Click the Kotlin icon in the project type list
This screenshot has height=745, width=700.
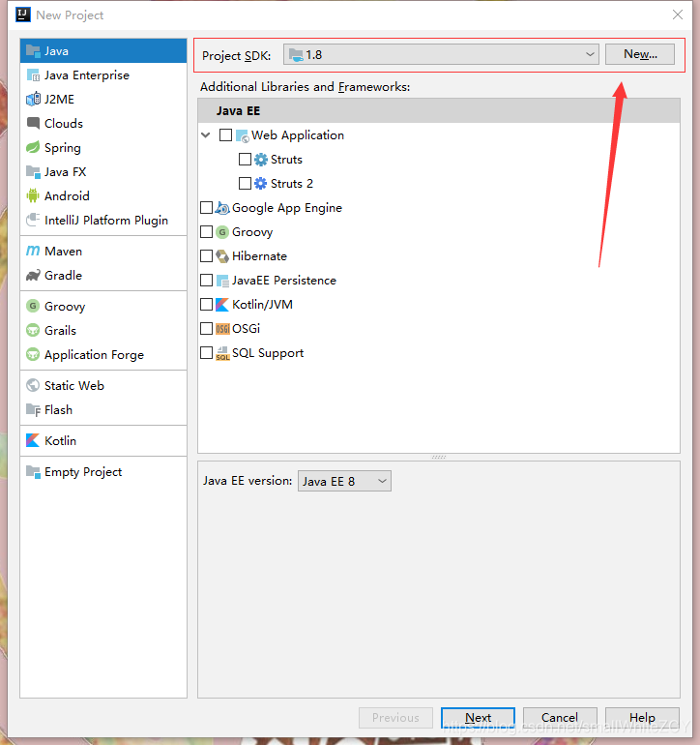click(x=33, y=440)
